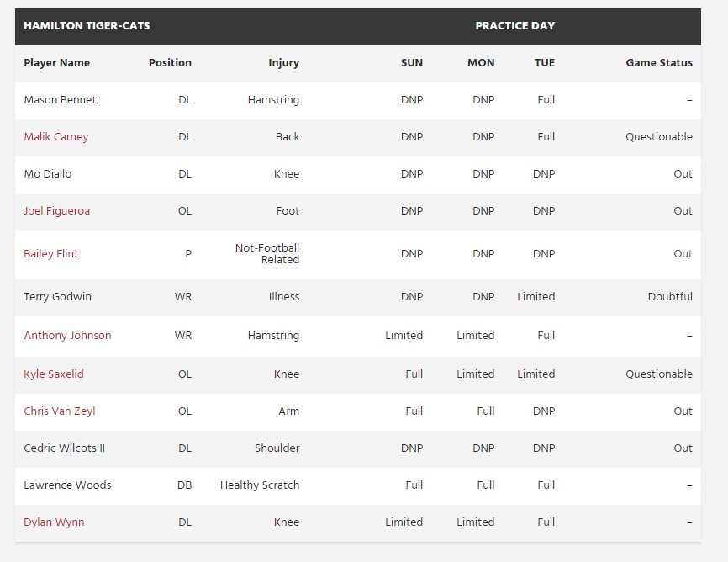Click the SUN practice day header
Image resolution: width=728 pixels, height=562 pixels.
point(412,63)
